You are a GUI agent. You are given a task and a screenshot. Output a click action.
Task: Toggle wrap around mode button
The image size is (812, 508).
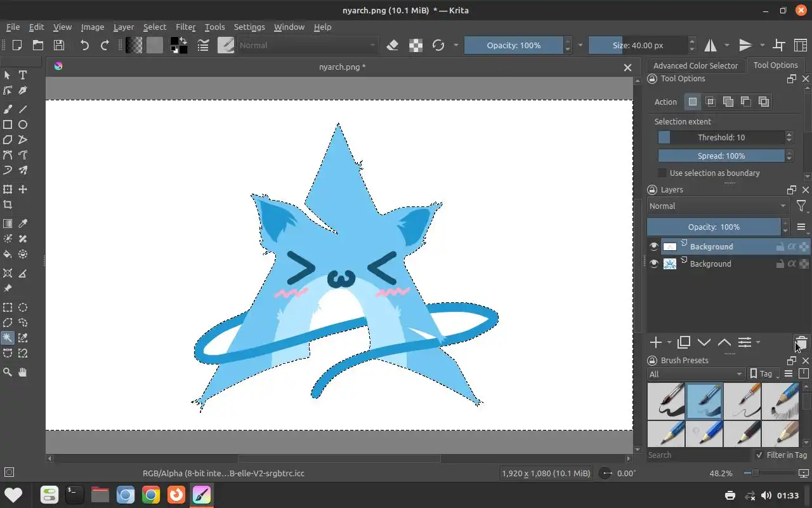pyautogui.click(x=780, y=45)
